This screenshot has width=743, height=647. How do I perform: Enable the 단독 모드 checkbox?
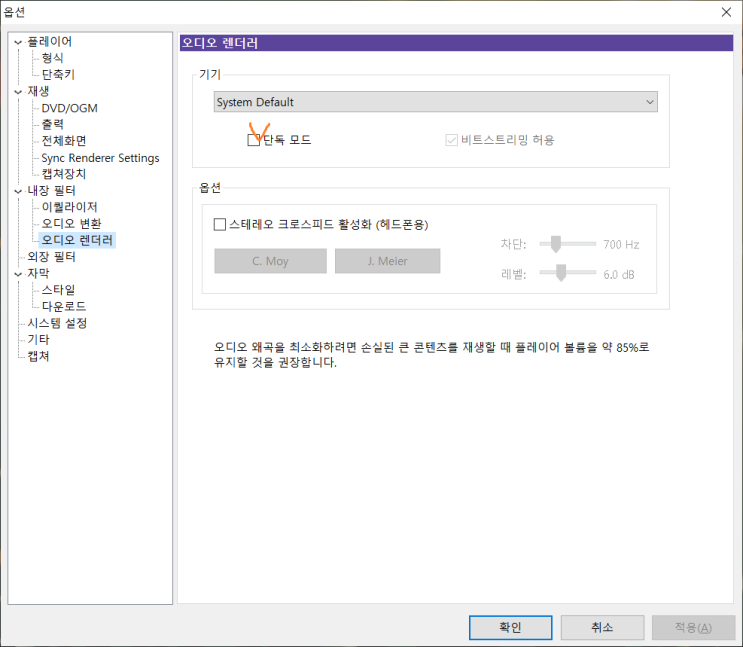coord(254,140)
